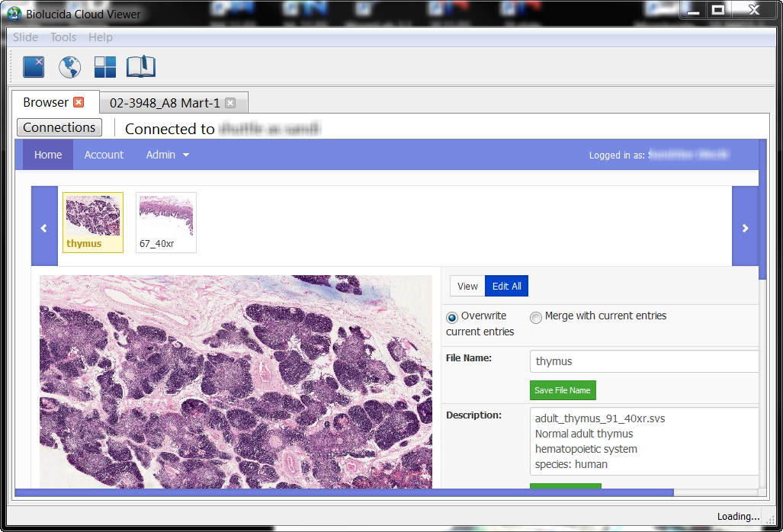783x532 pixels.
Task: Close the 02-3948_A8 Mart-1 tab
Action: (x=230, y=103)
